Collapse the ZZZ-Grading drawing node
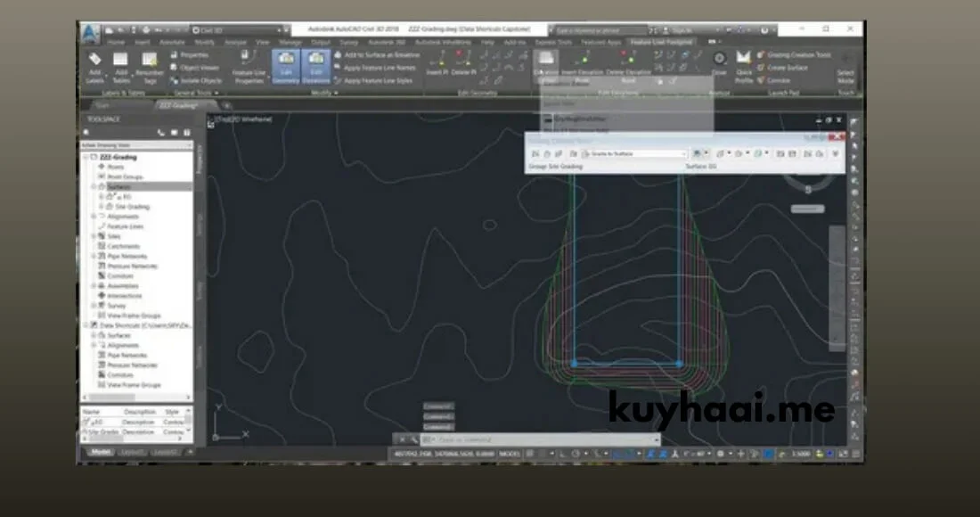This screenshot has width=980, height=517. 86,158
